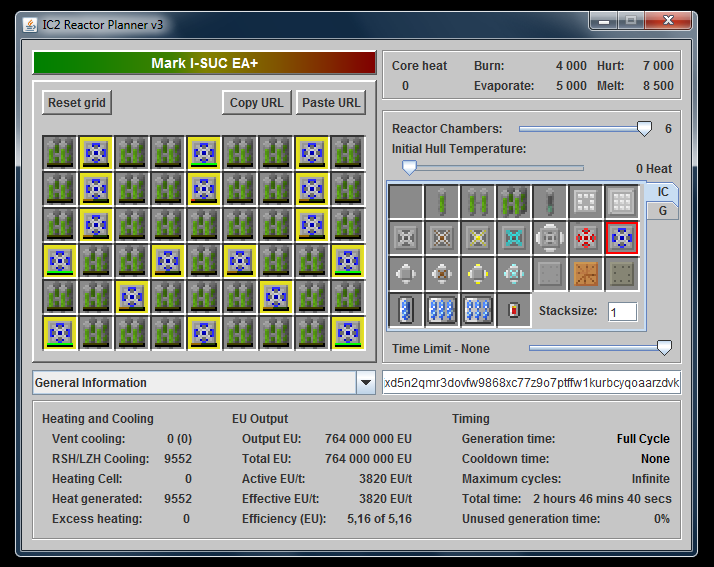Screen dimensions: 714x567
Task: Switch to the G component tab
Action: [663, 211]
